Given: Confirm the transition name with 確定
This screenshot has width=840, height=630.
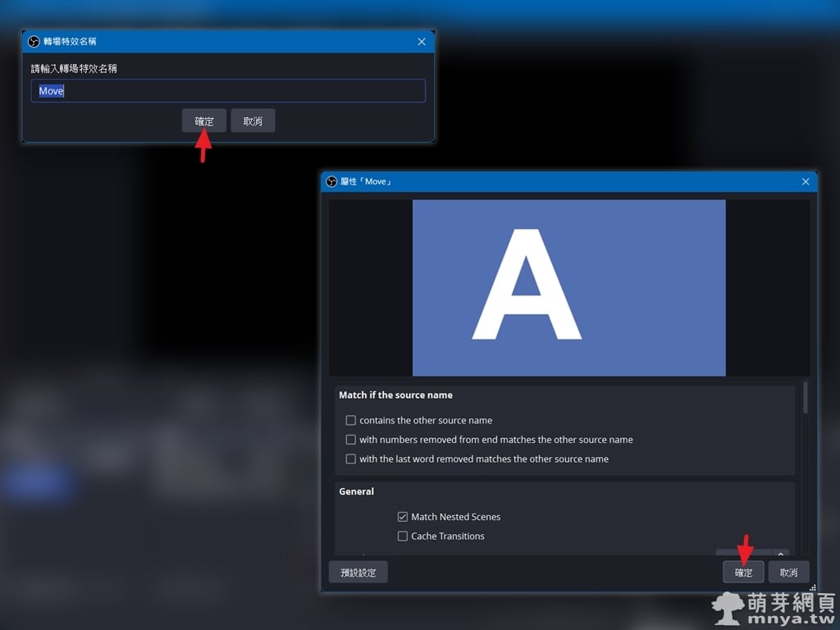Looking at the screenshot, I should click(204, 121).
